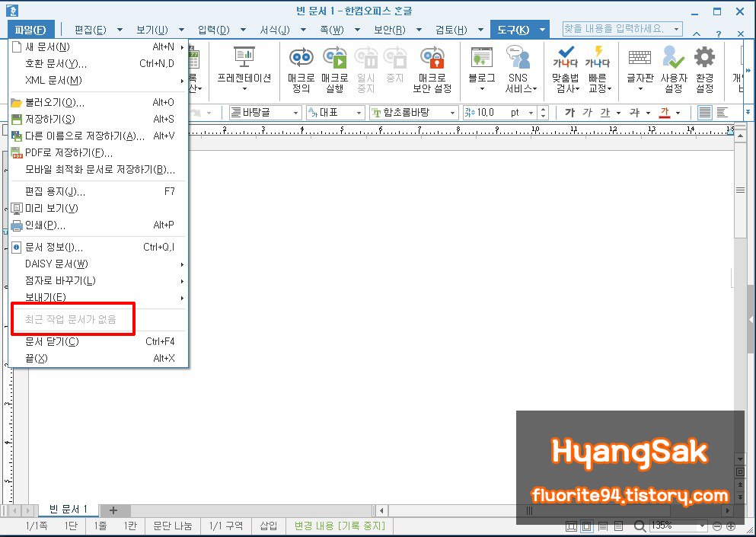Open 사용자 설정
The image size is (756, 537).
(x=674, y=69)
